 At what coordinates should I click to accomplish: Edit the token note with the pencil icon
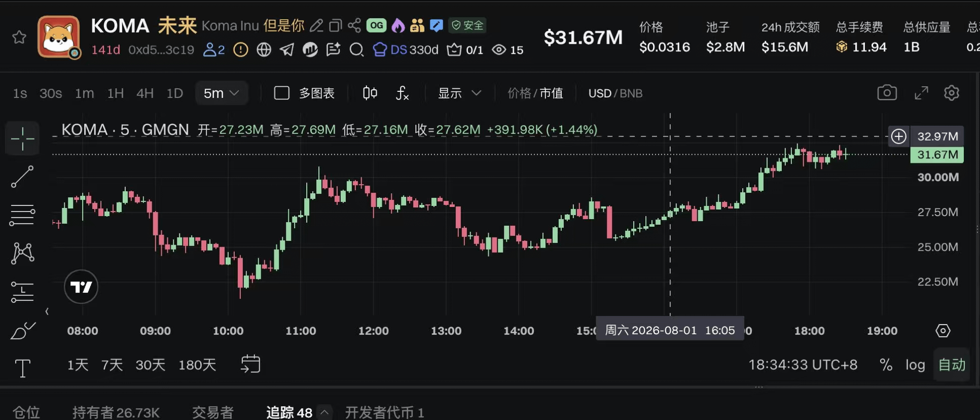click(x=316, y=25)
